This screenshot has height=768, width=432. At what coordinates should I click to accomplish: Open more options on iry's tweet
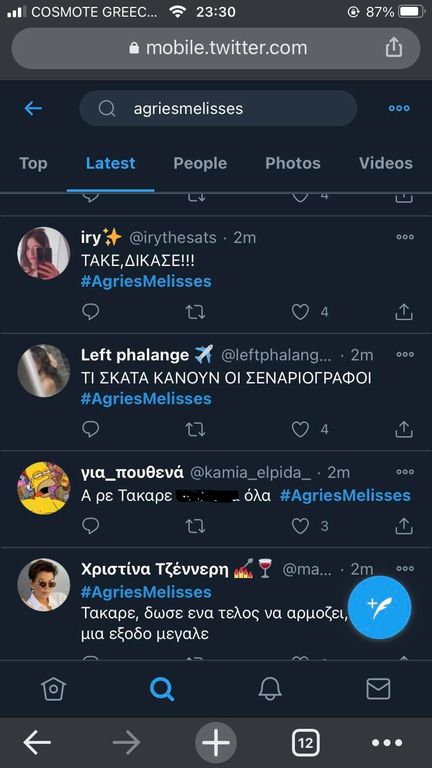405,237
